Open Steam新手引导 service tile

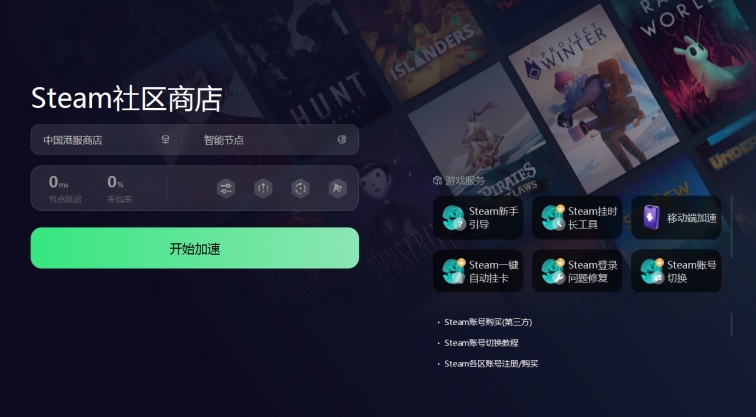click(x=478, y=217)
